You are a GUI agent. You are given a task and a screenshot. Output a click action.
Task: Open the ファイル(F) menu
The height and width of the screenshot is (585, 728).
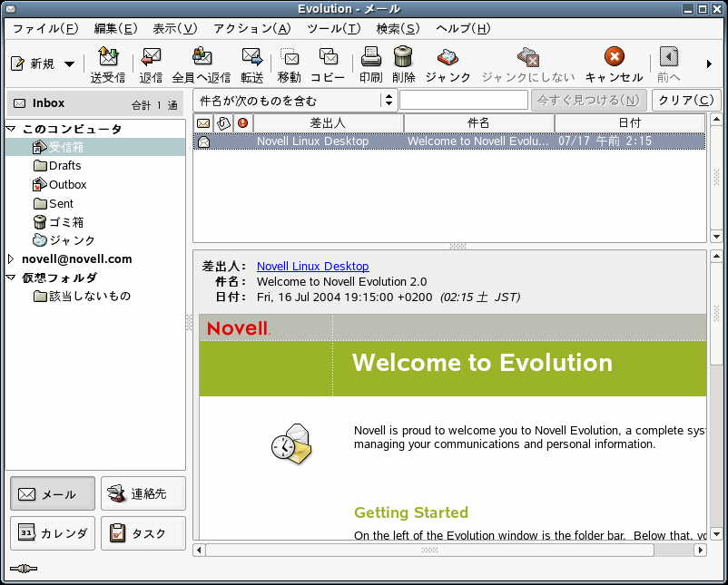coord(45,29)
